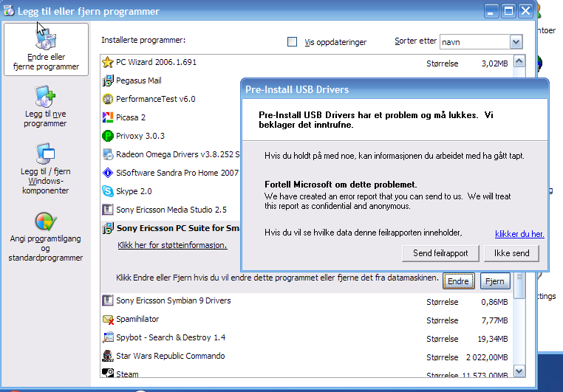This screenshot has width=563, height=392.
Task: Select Privoxy 3.0.3 entry text
Action: pyautogui.click(x=140, y=136)
